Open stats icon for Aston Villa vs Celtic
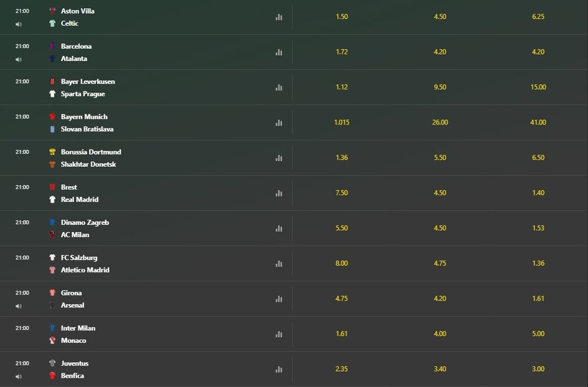 pos(279,17)
